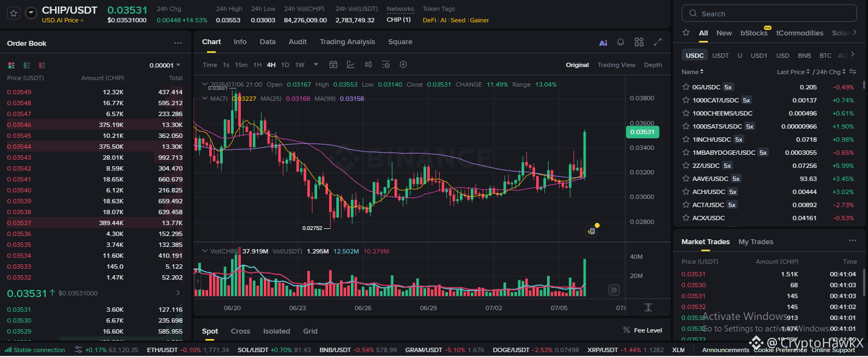This screenshot has height=357, width=868.
Task: Select the 1H time interval
Action: click(x=258, y=65)
